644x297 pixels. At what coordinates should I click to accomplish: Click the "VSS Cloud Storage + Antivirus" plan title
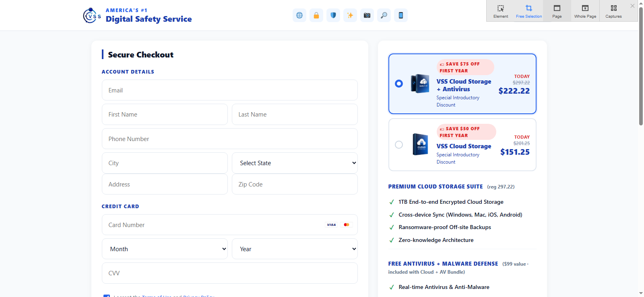(x=464, y=85)
